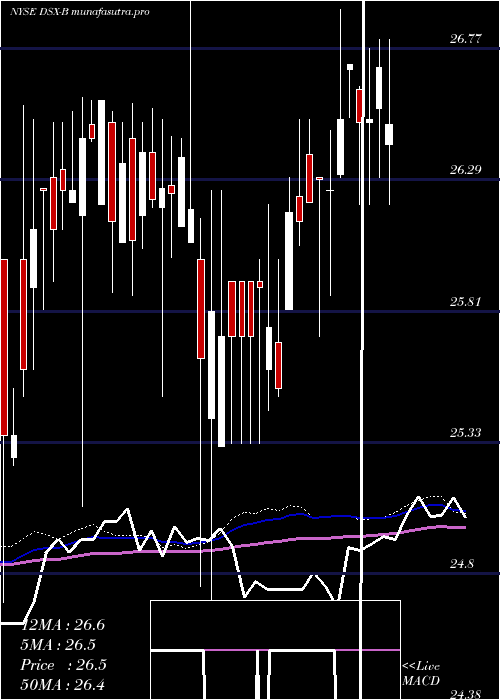Click the 5MA : 26.5 legend value
The width and height of the screenshot is (500, 700).
click(58, 645)
